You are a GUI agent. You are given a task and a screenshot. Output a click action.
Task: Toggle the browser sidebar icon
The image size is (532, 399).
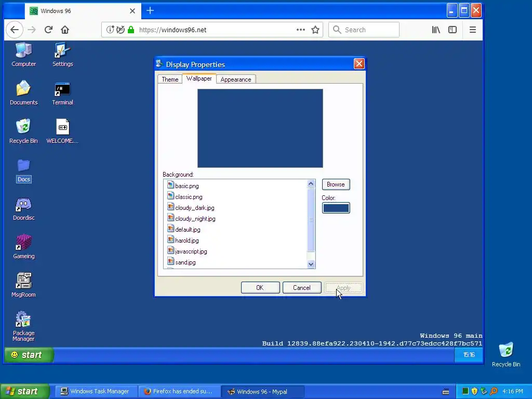tap(453, 30)
